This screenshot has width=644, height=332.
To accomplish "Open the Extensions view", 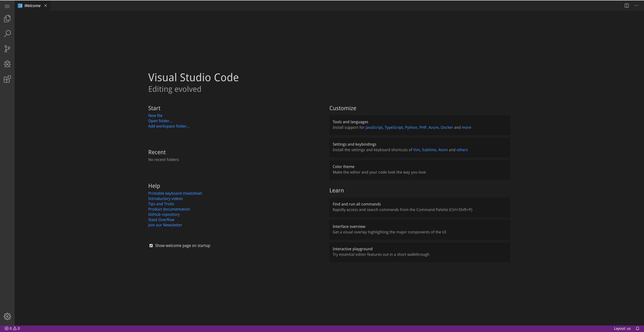I will click(7, 79).
